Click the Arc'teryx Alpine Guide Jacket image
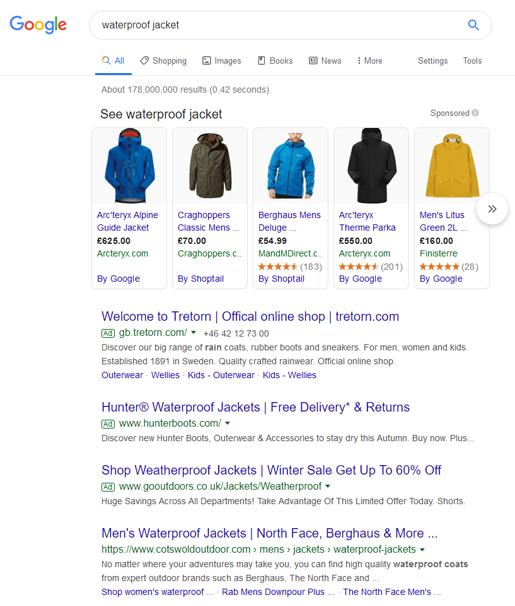 (x=129, y=165)
